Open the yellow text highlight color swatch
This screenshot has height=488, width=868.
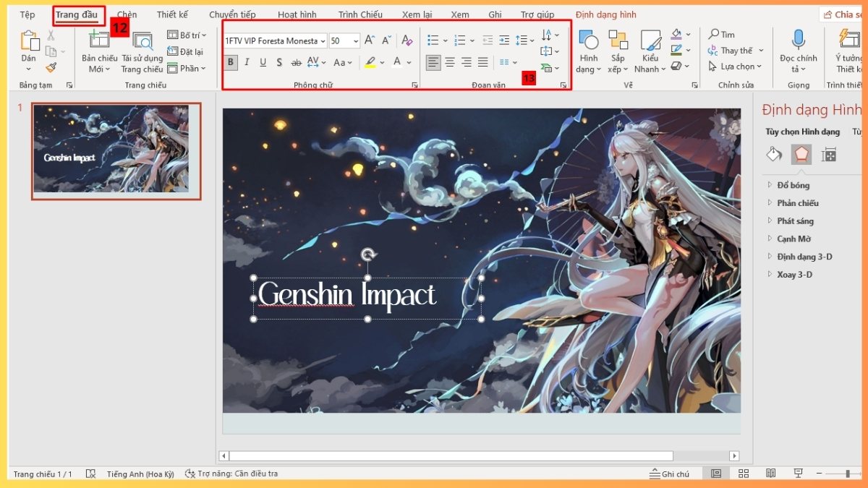pos(371,62)
